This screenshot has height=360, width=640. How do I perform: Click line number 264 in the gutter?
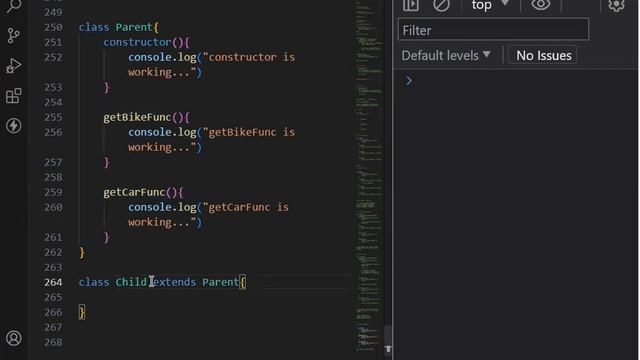[x=53, y=282]
